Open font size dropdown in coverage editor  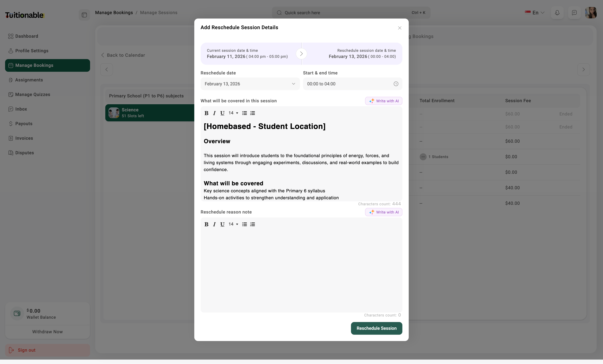click(233, 113)
